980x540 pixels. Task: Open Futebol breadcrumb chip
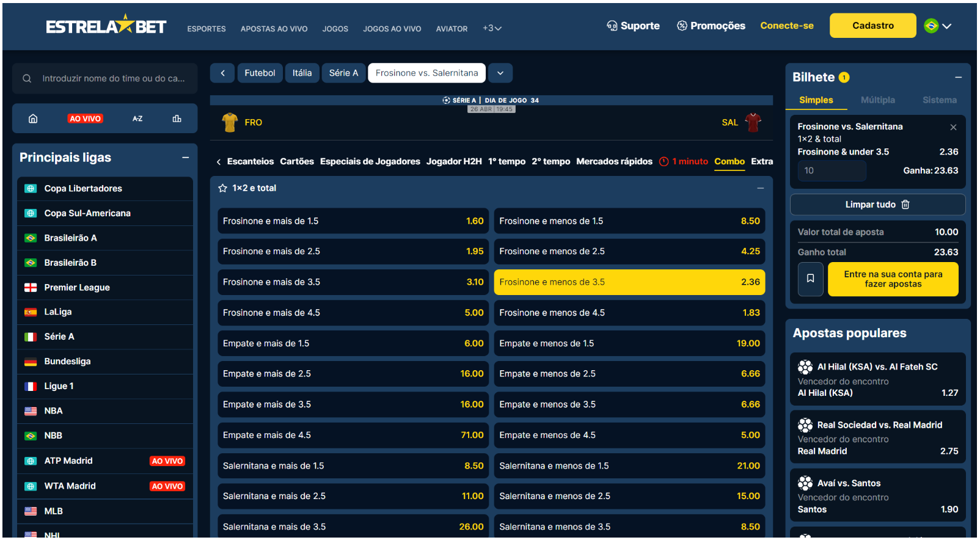pos(260,73)
